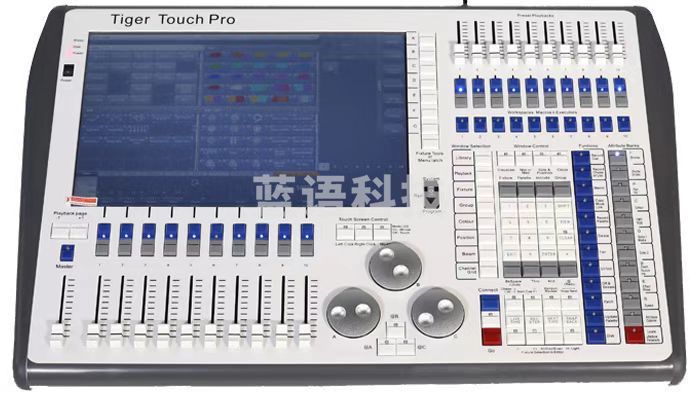This screenshot has width=699, height=393.
Task: Select the lit Dimmer attribute bank key
Action: [617, 157]
